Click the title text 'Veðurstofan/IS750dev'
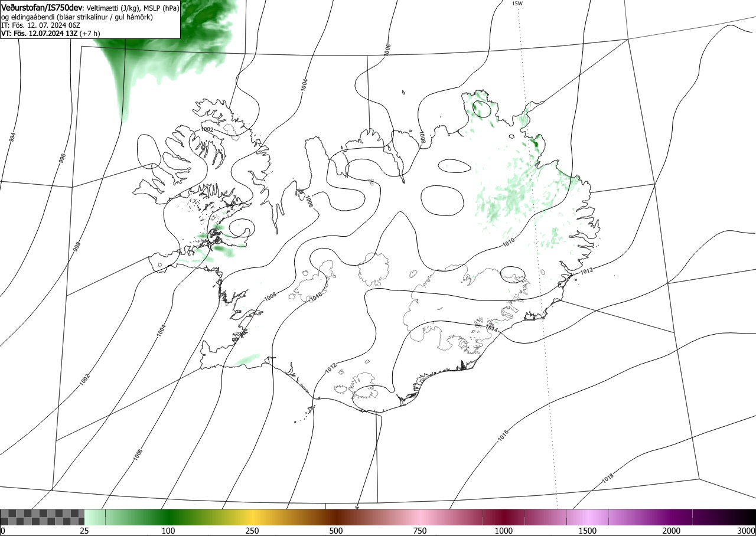The image size is (756, 536). tap(43, 8)
